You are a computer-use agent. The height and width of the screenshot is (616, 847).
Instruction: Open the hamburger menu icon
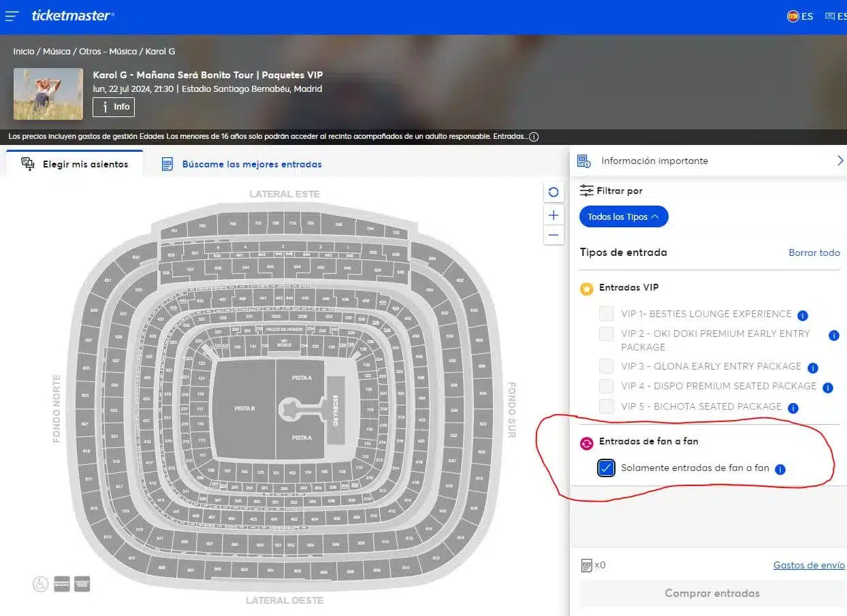tap(12, 16)
